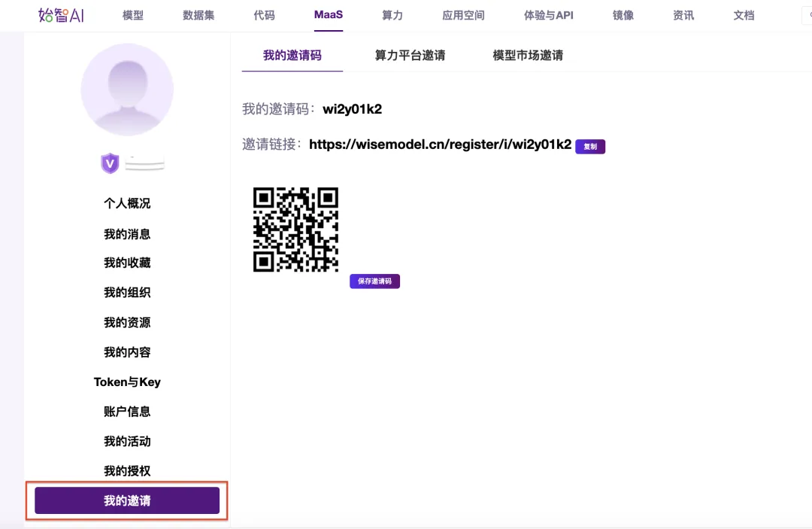Open 资讯 in top navigation
The image size is (812, 529).
pos(683,16)
